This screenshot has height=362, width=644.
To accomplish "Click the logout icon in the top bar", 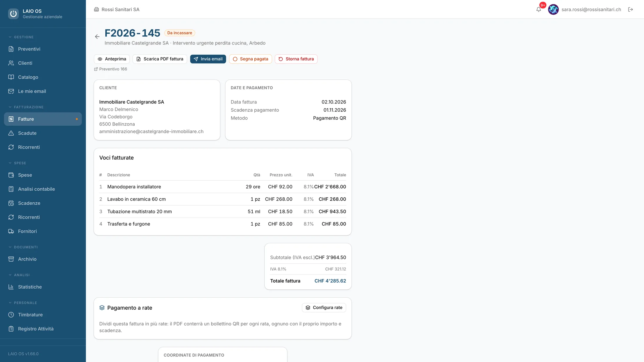I will tap(631, 9).
